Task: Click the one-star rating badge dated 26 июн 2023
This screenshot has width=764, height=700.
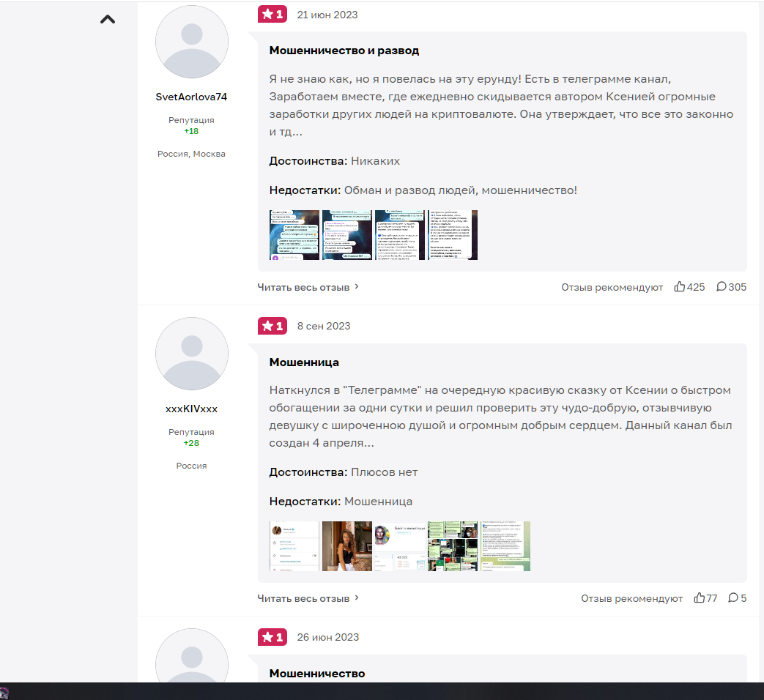Action: point(272,637)
